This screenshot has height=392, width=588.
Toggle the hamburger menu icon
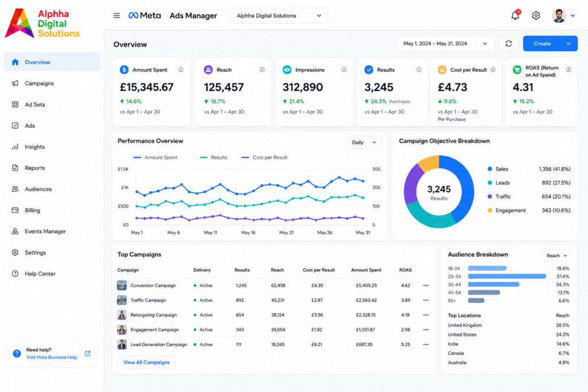117,15
